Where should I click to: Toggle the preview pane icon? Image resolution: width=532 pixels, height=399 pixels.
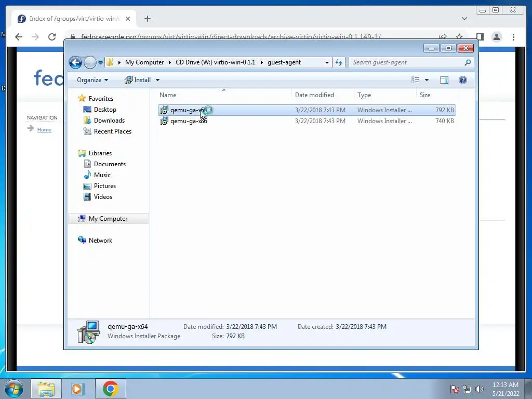444,80
